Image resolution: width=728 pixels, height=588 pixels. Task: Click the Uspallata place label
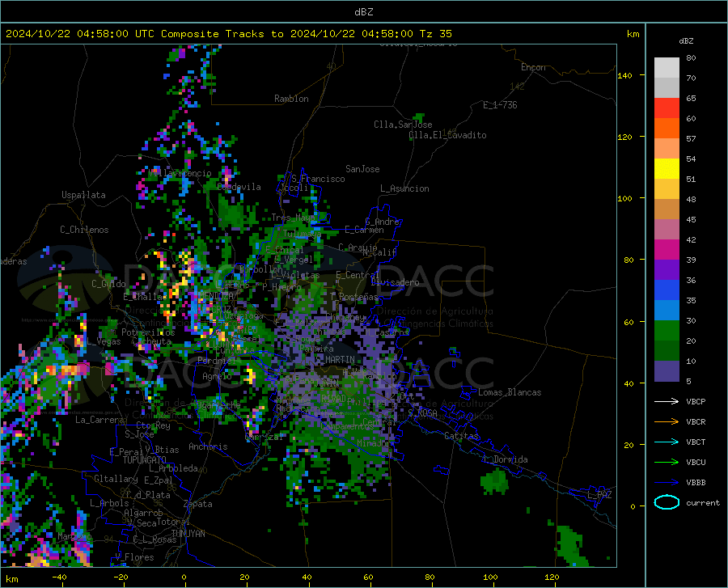[83, 195]
